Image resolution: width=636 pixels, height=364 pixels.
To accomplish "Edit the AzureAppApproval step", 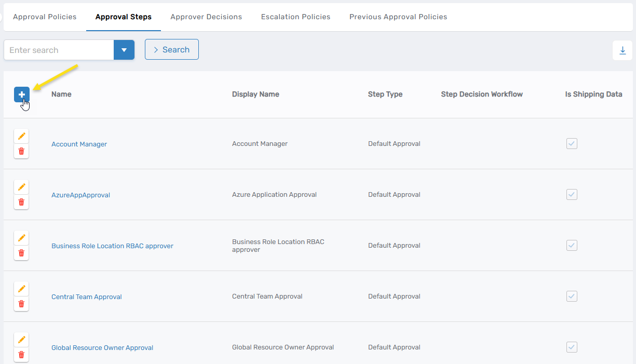I will click(x=21, y=186).
